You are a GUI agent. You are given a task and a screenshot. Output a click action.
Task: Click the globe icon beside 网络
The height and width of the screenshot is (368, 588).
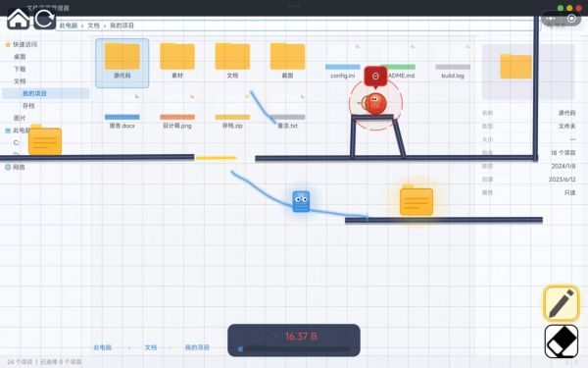(8, 167)
